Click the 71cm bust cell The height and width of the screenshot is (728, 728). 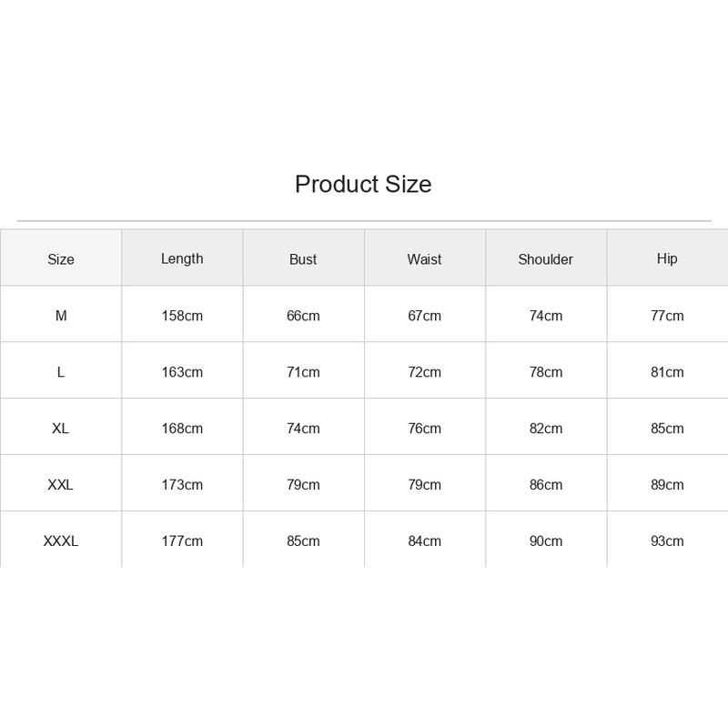point(303,372)
